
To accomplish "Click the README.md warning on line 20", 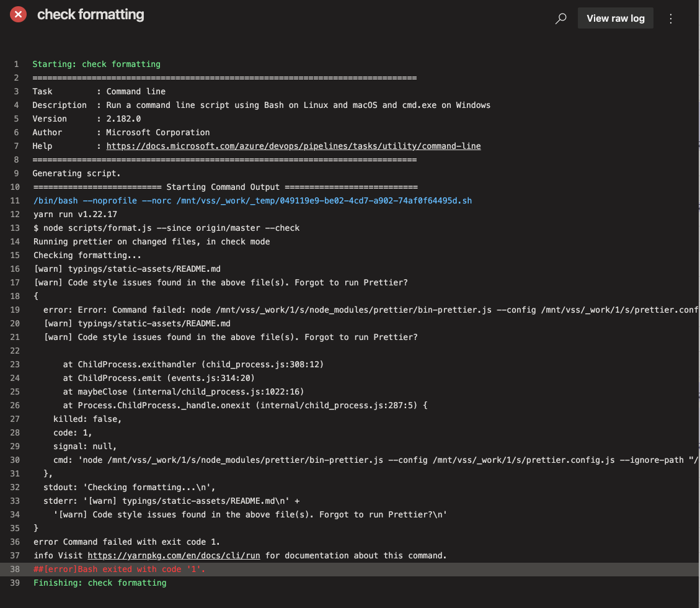I will click(x=137, y=323).
